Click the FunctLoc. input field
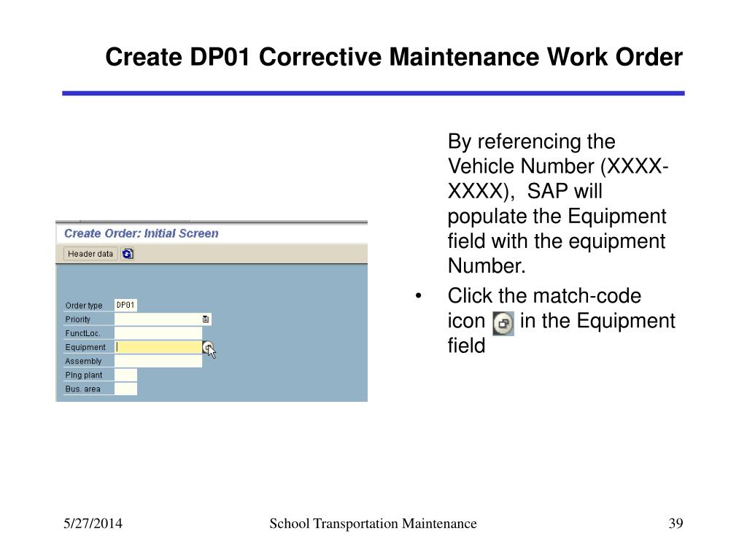 [158, 333]
